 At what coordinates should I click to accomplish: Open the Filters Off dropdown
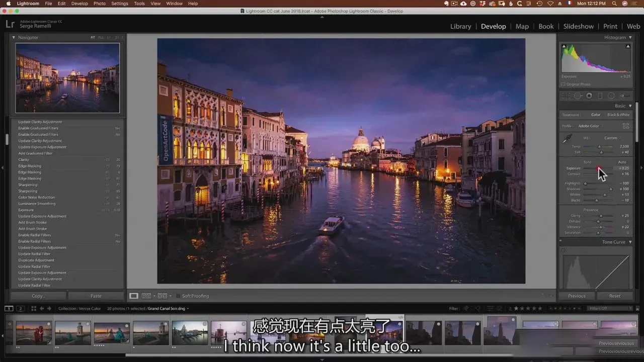coord(609,308)
